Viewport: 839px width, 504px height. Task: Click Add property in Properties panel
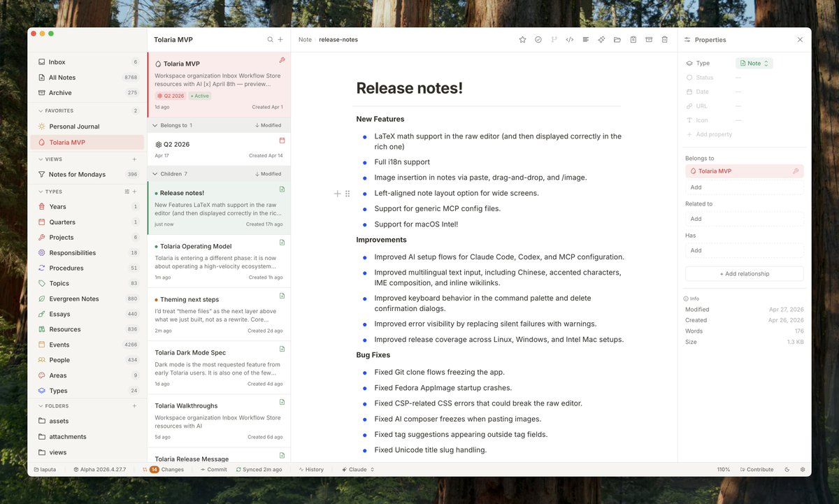click(x=710, y=134)
